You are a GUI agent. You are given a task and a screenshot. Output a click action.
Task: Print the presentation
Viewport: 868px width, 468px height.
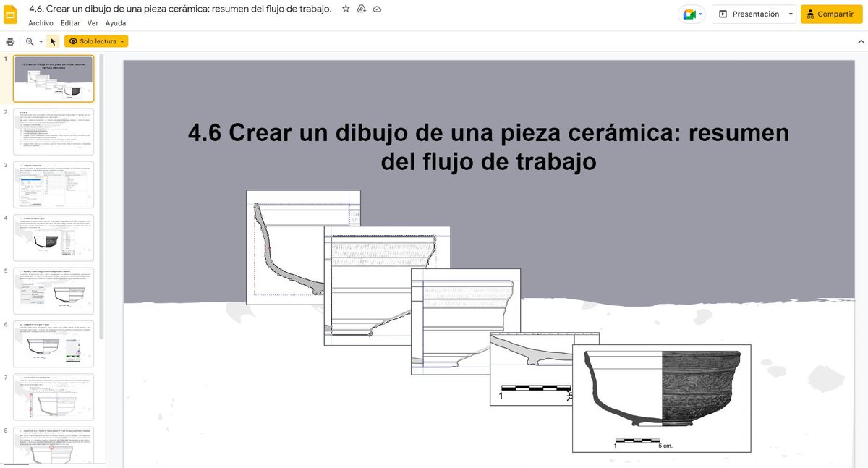coord(10,41)
